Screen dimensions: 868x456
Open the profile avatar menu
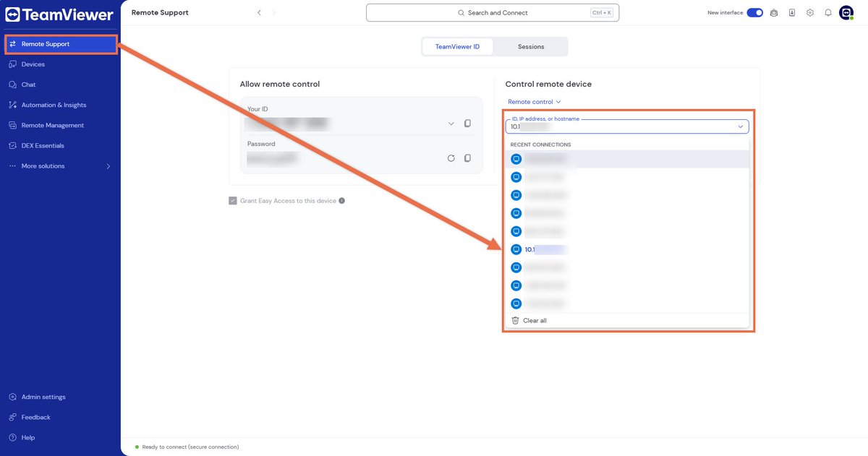pyautogui.click(x=846, y=12)
